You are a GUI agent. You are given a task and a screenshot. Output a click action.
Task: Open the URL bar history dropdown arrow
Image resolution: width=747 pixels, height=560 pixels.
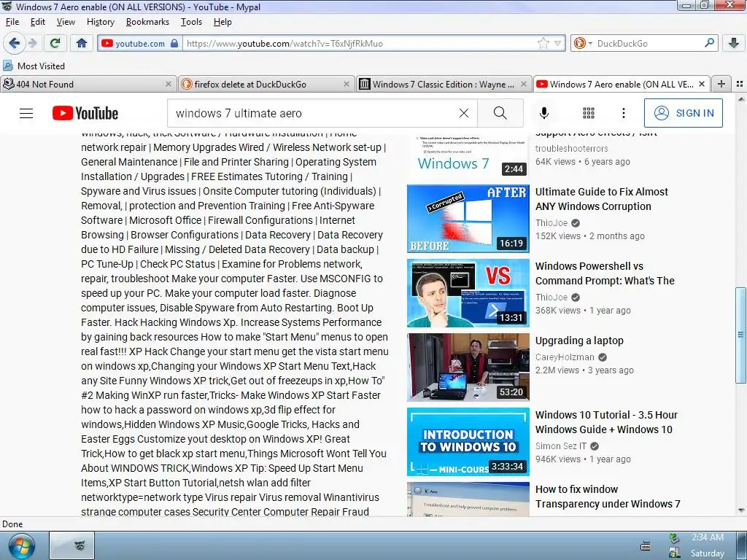pos(557,43)
